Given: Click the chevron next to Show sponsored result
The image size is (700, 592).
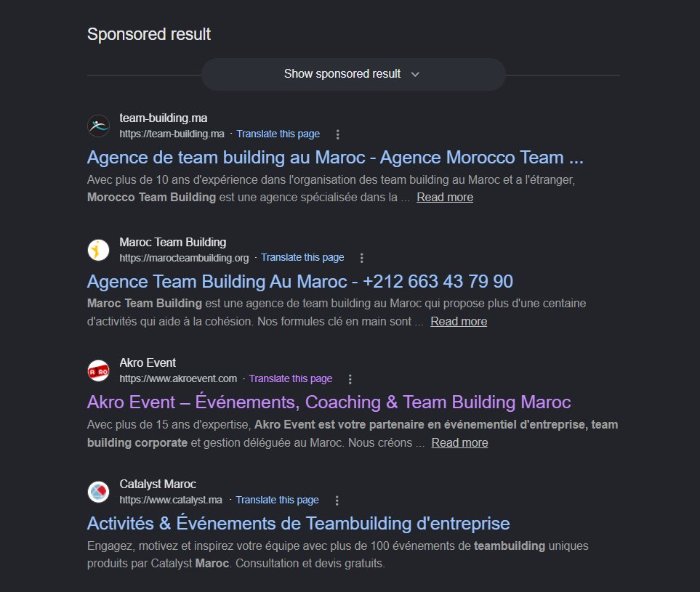Looking at the screenshot, I should pyautogui.click(x=415, y=74).
